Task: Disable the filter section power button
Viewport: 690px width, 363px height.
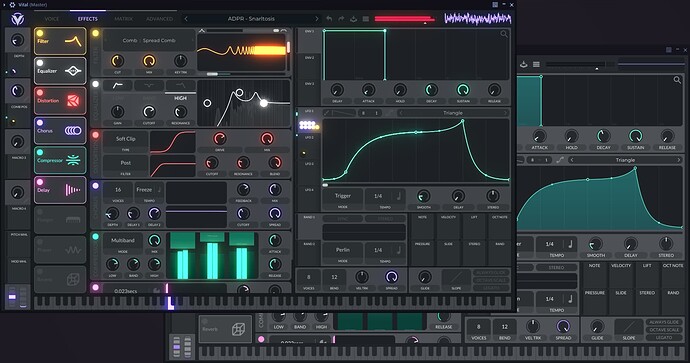Action: point(95,33)
